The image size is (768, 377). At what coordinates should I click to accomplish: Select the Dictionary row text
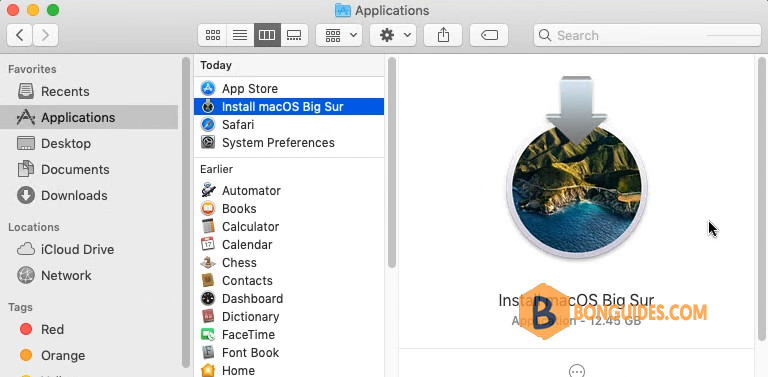(250, 317)
